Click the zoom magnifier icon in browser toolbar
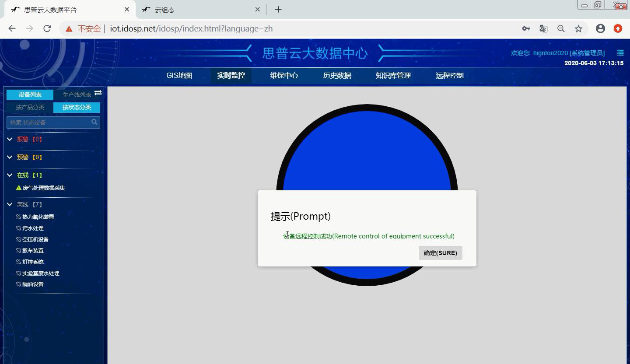Screen dimensions: 630x364 click(561, 28)
